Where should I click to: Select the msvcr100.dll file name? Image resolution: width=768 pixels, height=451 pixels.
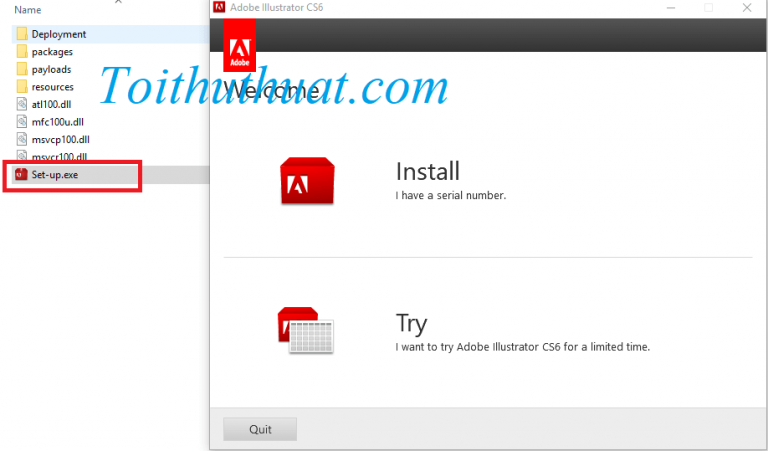[x=60, y=157]
